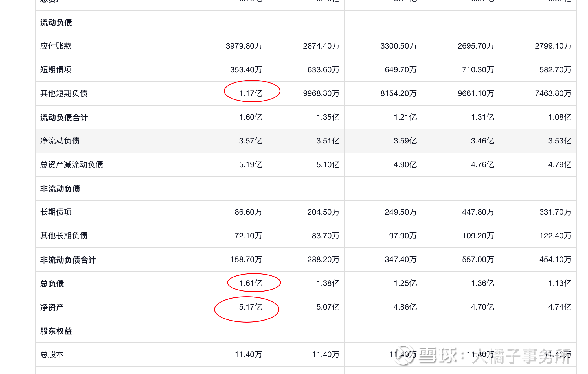Click the circled 1.61亿 total liabilities value
Viewport: 588px width, 374px height.
click(x=251, y=283)
